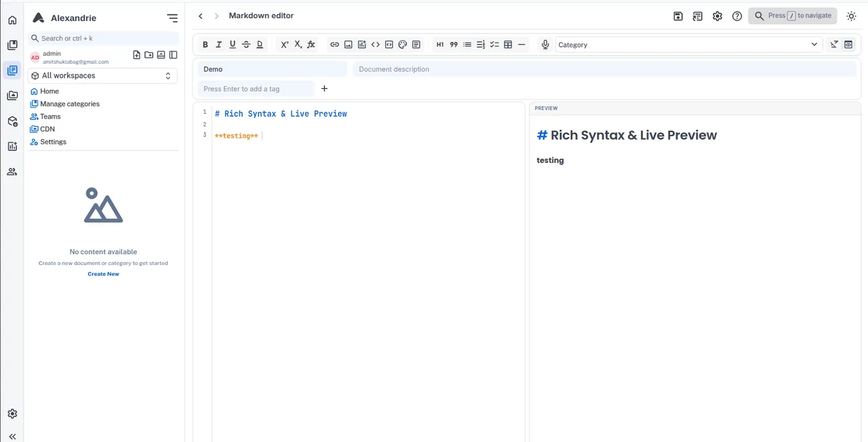Viewport: 868px width, 442px height.
Task: Apply bold formatting from the toolbar
Action: [x=205, y=45]
